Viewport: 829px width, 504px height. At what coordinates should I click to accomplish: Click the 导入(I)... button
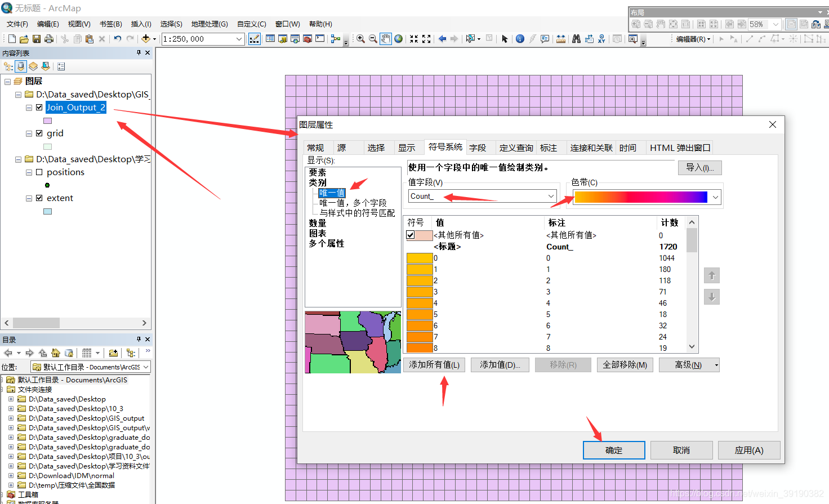(699, 167)
